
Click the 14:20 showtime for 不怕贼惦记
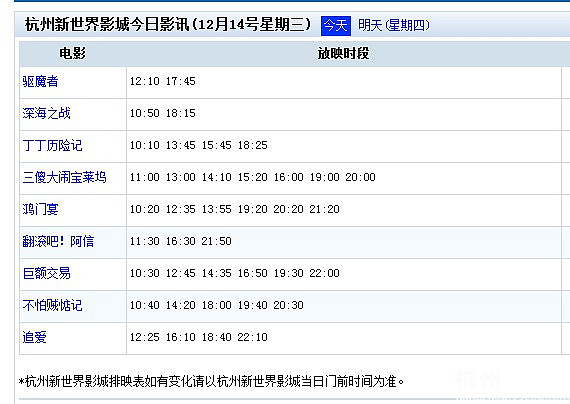tap(181, 305)
